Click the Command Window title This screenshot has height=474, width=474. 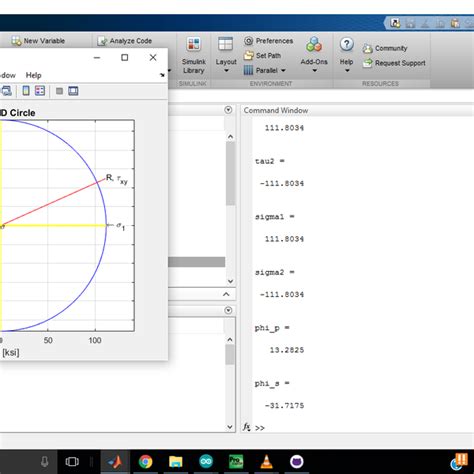coord(276,110)
